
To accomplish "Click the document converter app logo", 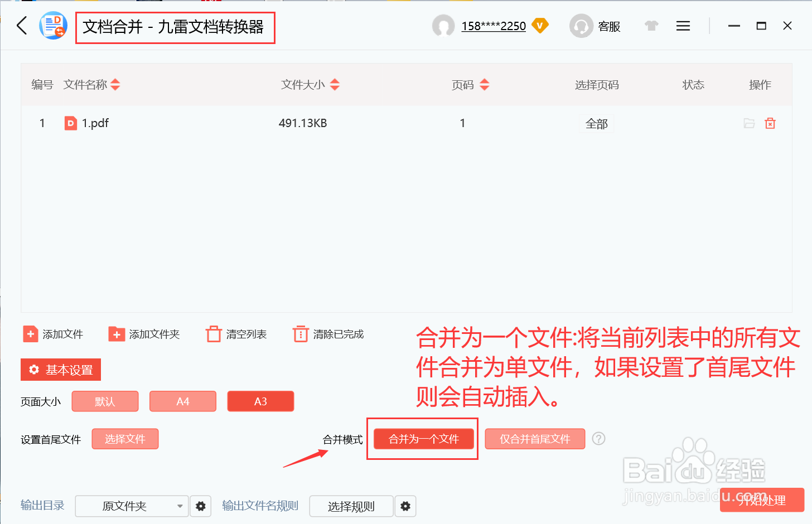I will pos(53,26).
